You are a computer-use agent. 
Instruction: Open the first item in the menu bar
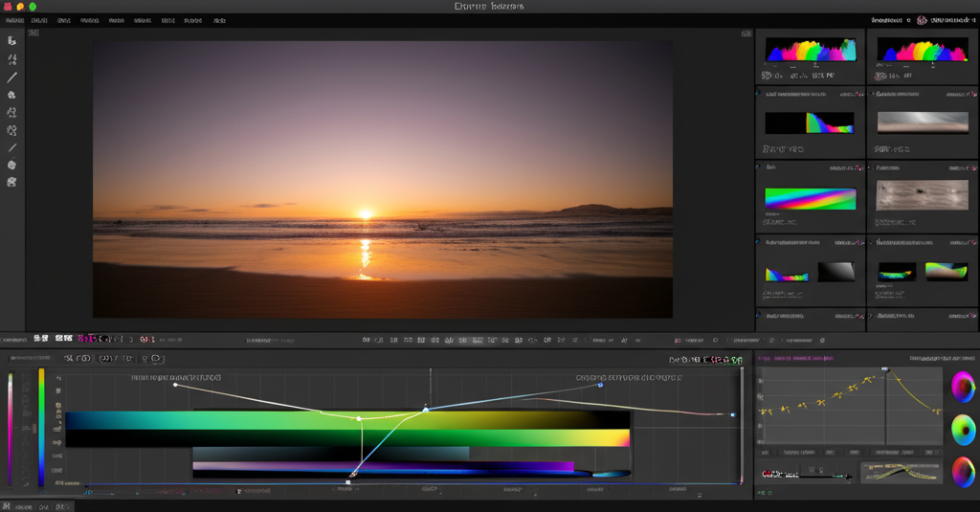click(14, 21)
